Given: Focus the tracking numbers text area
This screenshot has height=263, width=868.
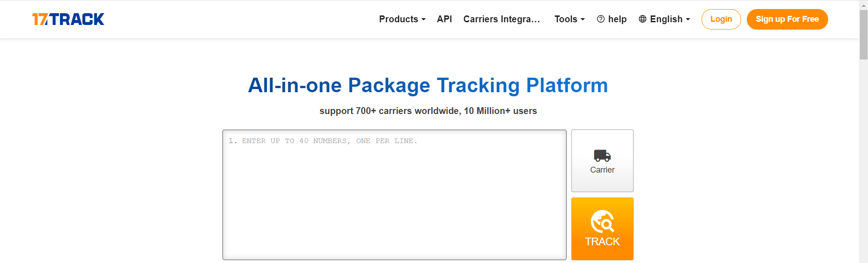Looking at the screenshot, I should pyautogui.click(x=394, y=195).
